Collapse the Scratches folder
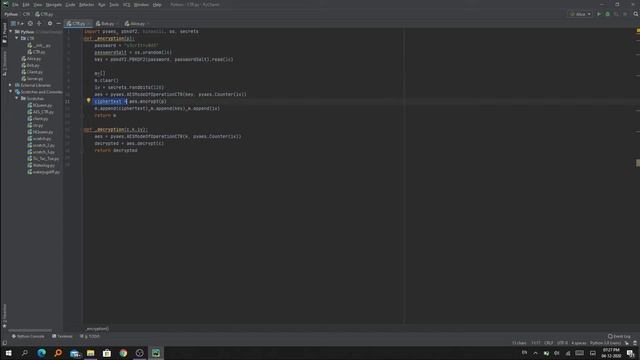Screen dimensions: 640x360 click(x=17, y=98)
